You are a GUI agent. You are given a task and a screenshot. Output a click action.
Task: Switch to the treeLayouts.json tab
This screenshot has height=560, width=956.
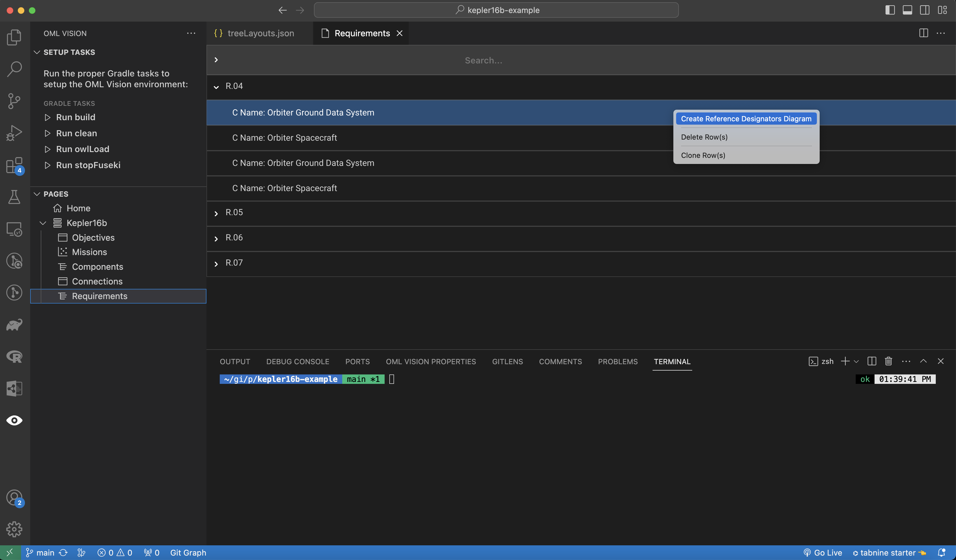260,33
